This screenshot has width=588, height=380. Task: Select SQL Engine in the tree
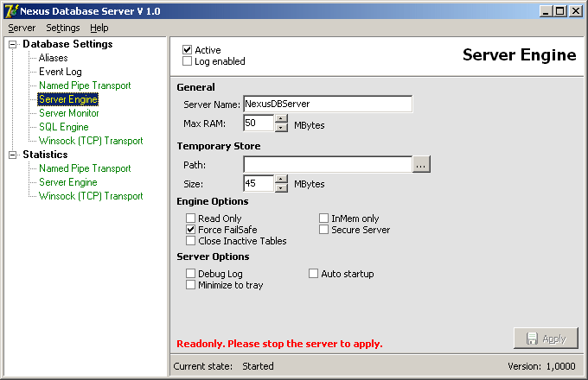(64, 127)
